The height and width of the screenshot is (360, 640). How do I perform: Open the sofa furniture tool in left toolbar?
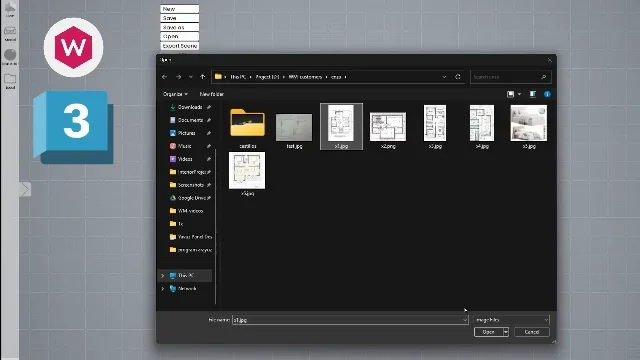coord(10,31)
